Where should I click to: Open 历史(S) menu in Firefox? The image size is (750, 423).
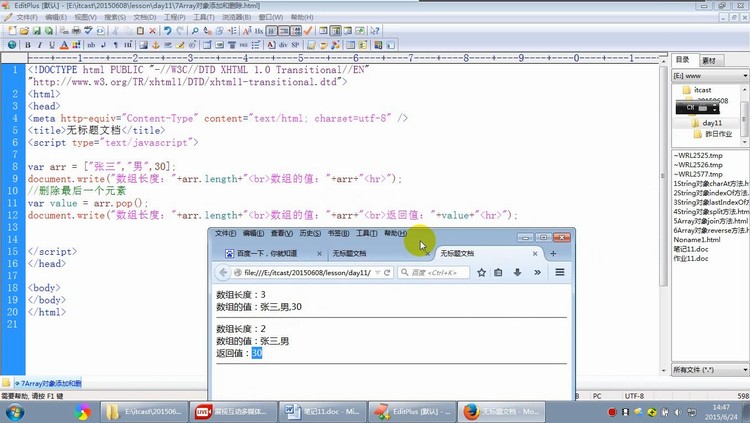pos(310,233)
